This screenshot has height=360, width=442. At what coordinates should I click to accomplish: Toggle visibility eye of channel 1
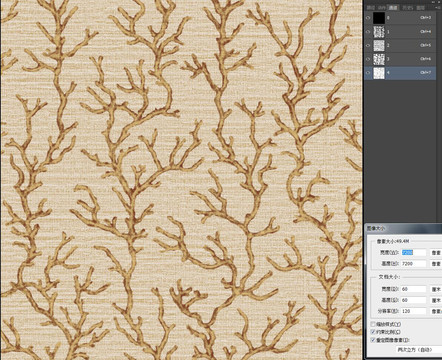click(x=368, y=32)
